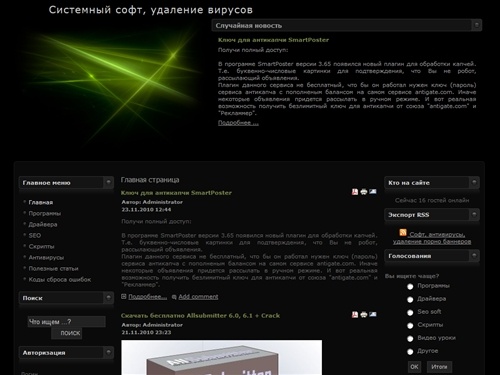Click the orange RSS feed icon

tap(403, 233)
